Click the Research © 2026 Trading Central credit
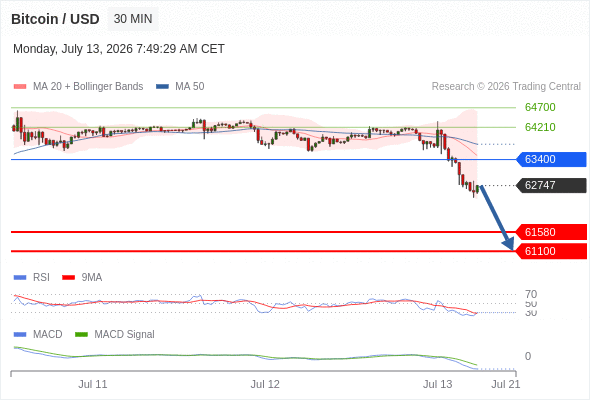The image size is (590, 400). 506,87
